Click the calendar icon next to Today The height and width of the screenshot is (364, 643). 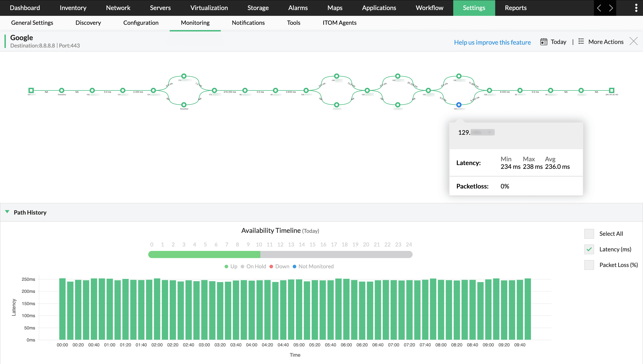[x=543, y=42]
